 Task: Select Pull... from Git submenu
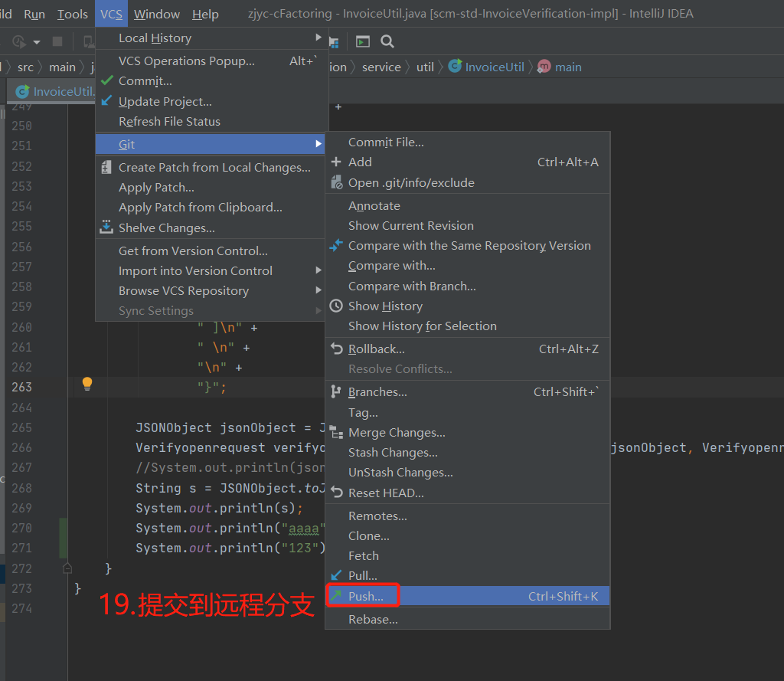coord(468,575)
